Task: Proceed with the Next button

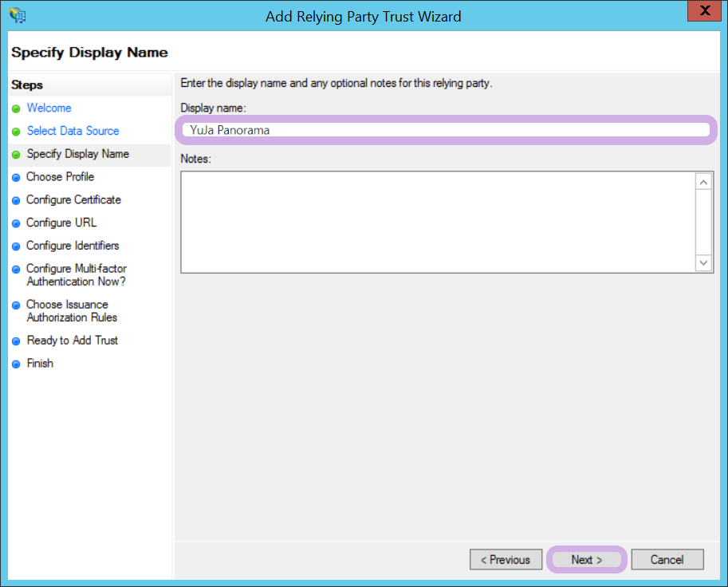Action: [587, 560]
